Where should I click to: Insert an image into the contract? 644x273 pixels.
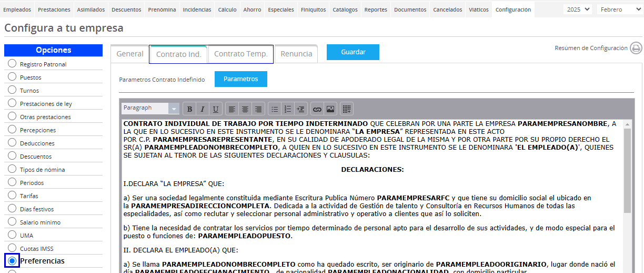[330, 109]
